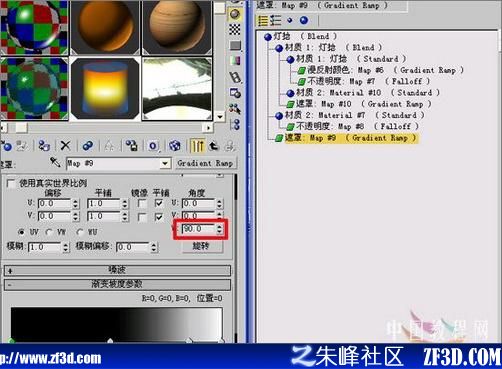Select the middle gradient flag marker
The width and height of the screenshot is (502, 369).
110,340
